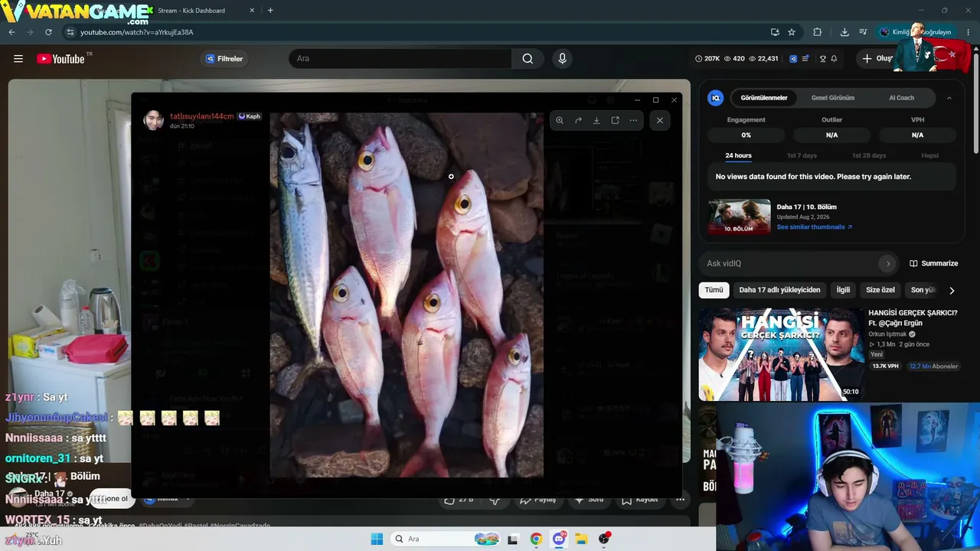Download the fish image in viewer
This screenshot has width=980, height=551.
pyautogui.click(x=596, y=120)
